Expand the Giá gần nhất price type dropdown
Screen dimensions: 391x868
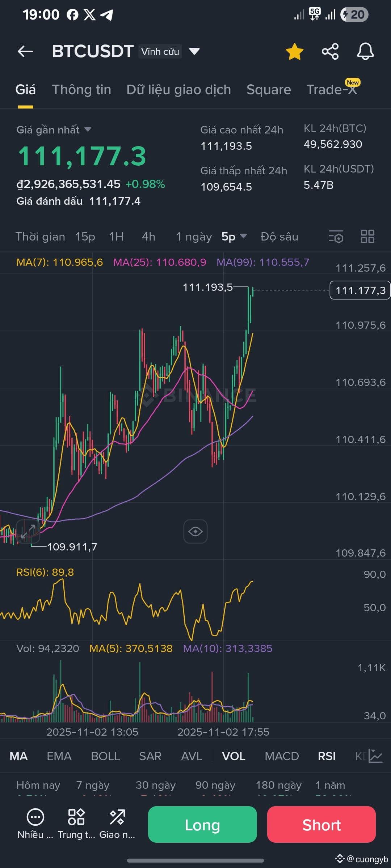pos(88,129)
